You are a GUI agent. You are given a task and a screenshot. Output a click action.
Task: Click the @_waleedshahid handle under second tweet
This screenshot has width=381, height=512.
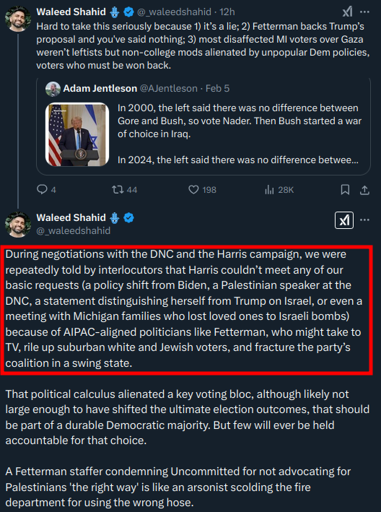[73, 231]
